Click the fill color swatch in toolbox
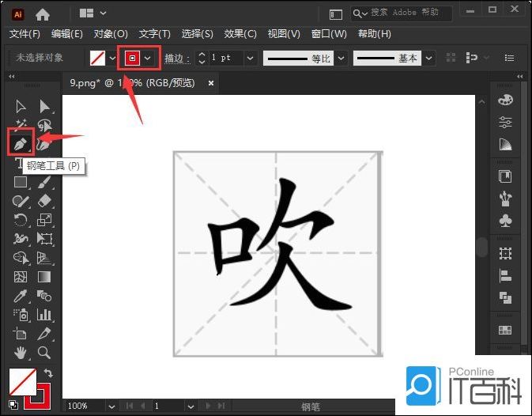Screen dimensions: 532x416 (23, 383)
